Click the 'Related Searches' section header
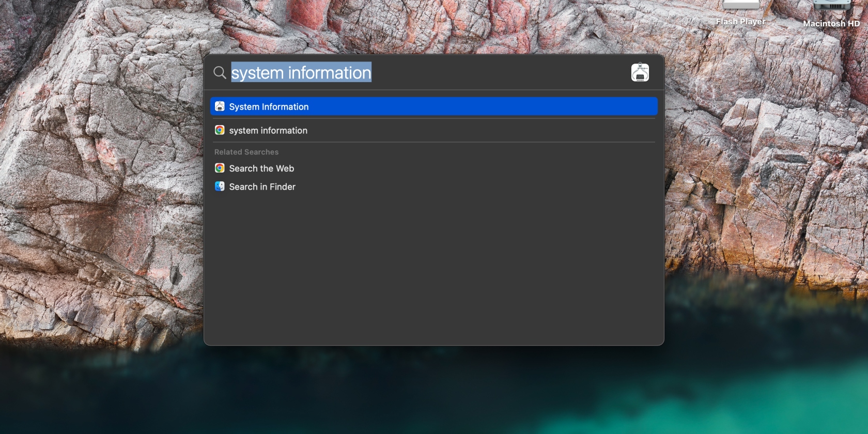This screenshot has width=868, height=434. click(246, 152)
